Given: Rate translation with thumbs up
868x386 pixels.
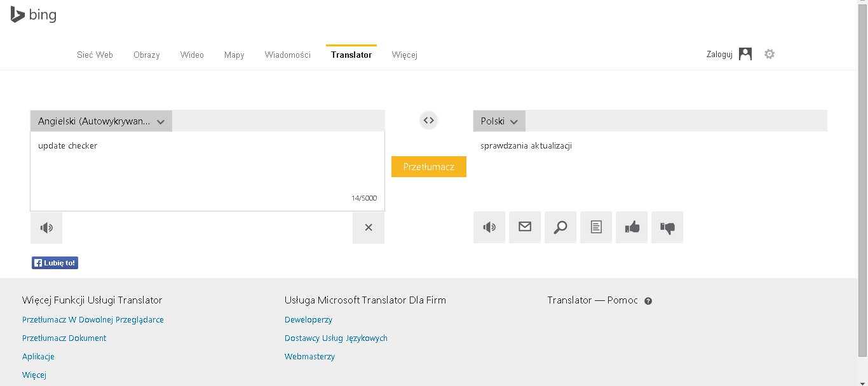Looking at the screenshot, I should [x=632, y=227].
